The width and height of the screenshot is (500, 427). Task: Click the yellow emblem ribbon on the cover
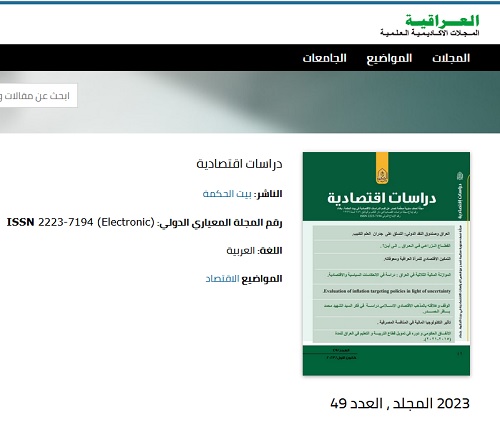(382, 168)
